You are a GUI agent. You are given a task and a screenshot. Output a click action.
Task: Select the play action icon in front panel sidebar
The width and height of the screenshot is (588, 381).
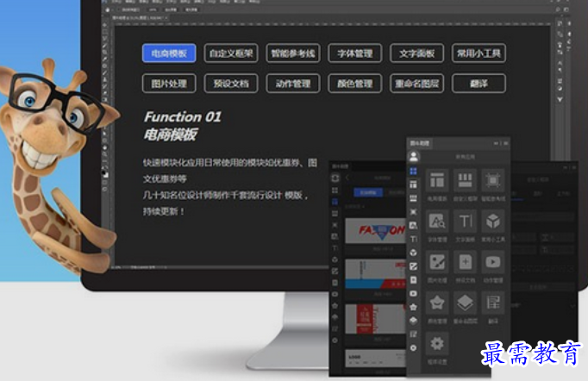[x=413, y=293]
